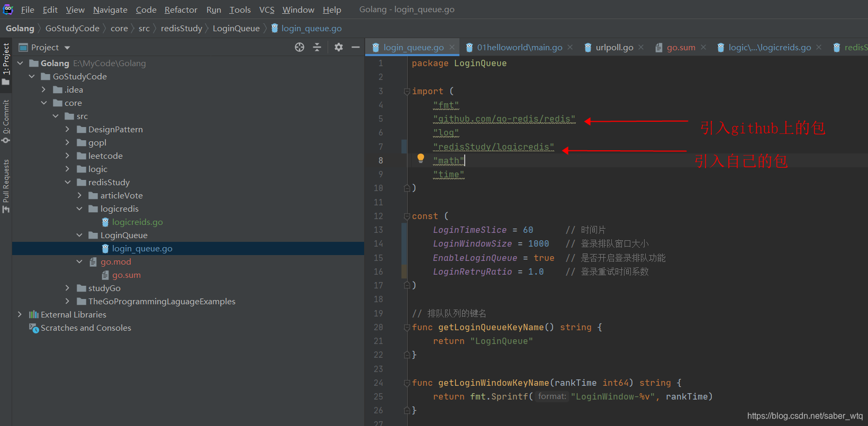Click EnableLoginQueue constant in code
The height and width of the screenshot is (426, 868).
(475, 258)
